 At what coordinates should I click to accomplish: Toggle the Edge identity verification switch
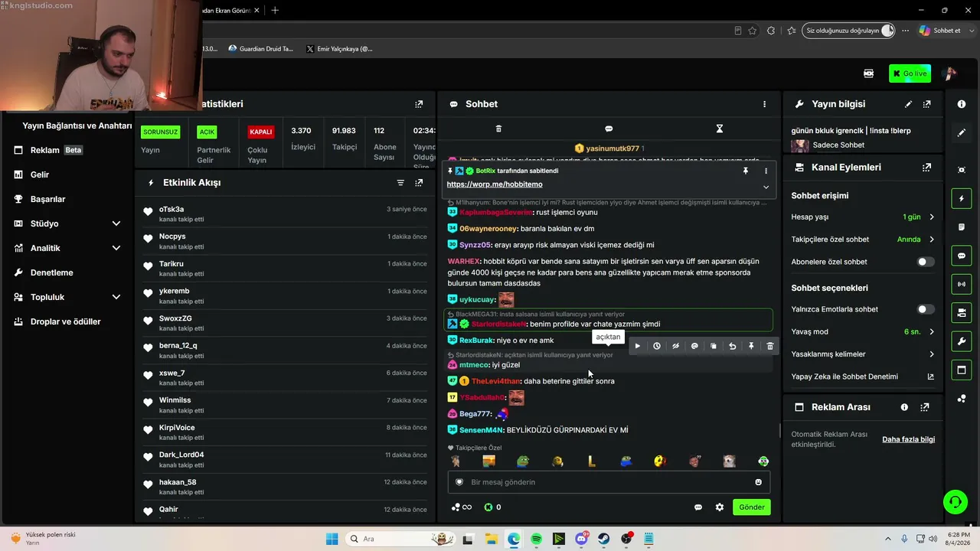(x=887, y=31)
